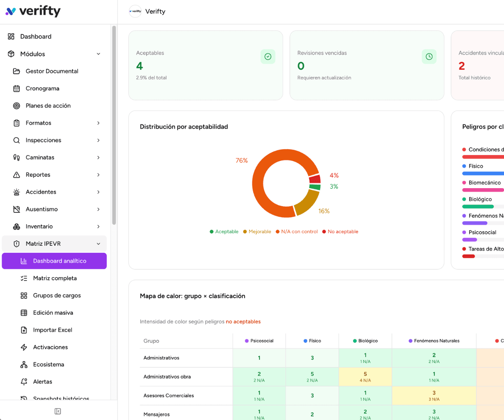Click the Formatos clipboard icon

tap(17, 123)
